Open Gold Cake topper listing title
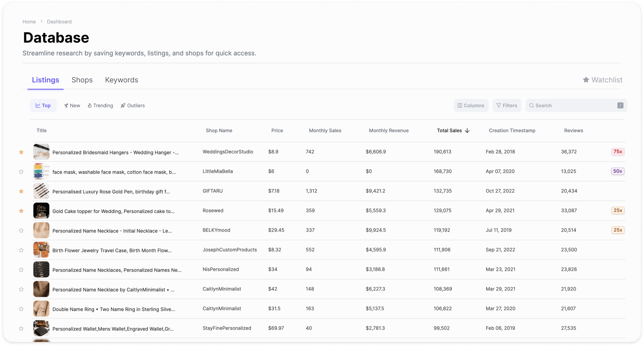 [x=113, y=211]
